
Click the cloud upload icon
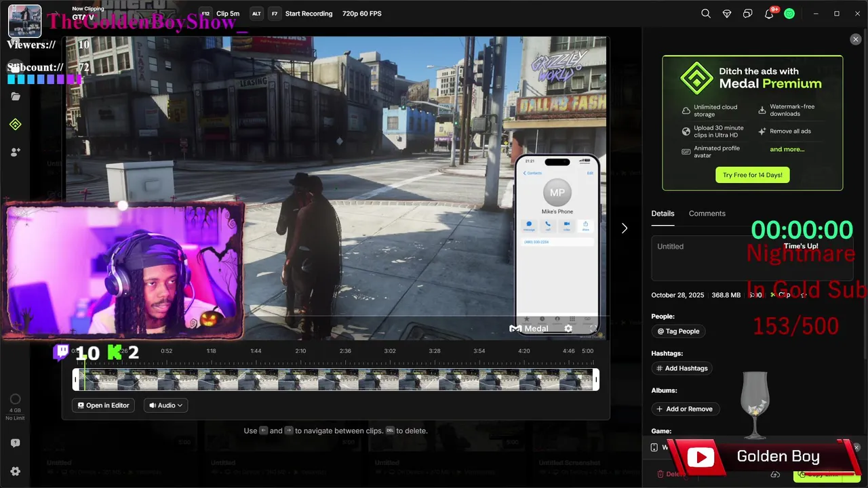775,474
